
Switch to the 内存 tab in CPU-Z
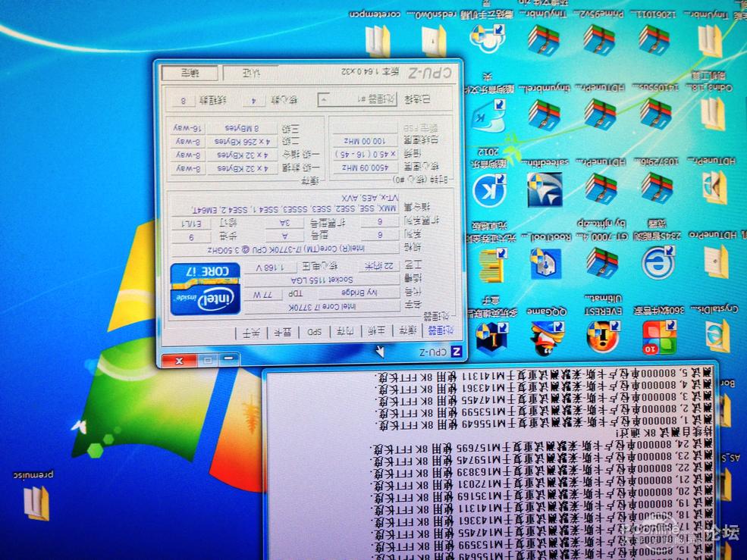(x=345, y=332)
